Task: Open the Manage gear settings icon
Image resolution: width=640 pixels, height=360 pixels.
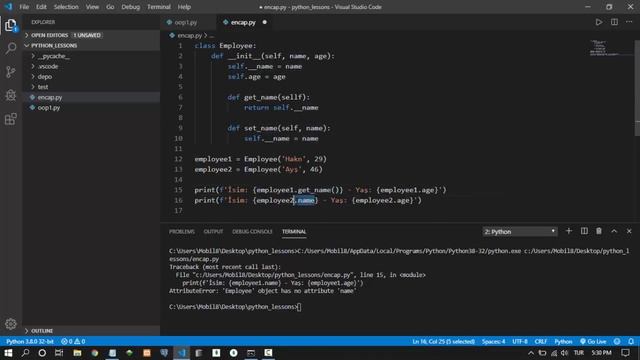Action: pyautogui.click(x=11, y=324)
